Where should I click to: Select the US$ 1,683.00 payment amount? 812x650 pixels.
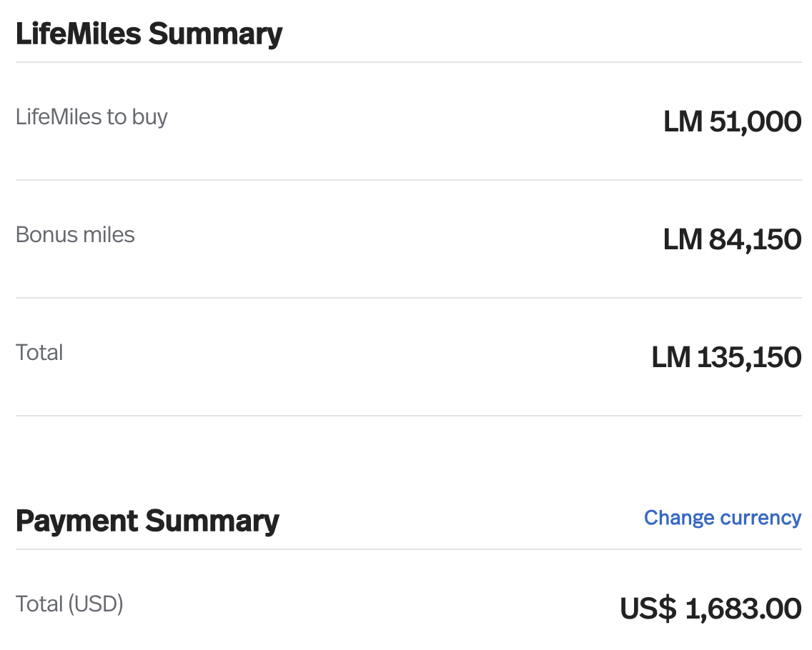(710, 609)
